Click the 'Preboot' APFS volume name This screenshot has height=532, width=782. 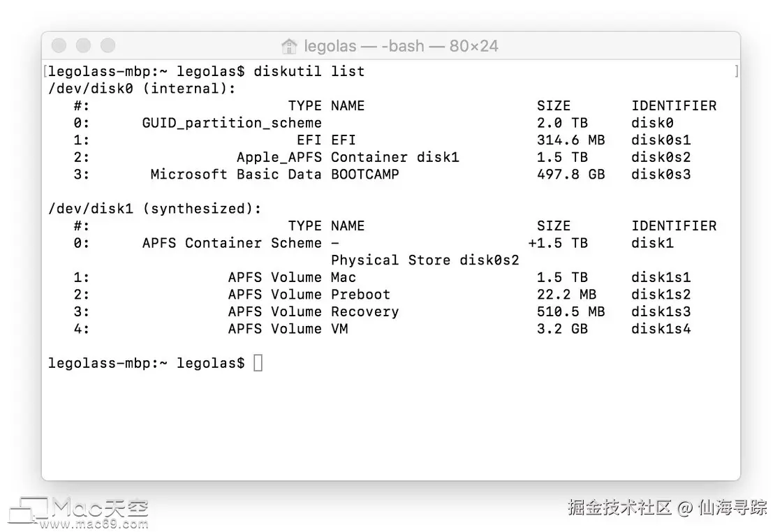[360, 295]
